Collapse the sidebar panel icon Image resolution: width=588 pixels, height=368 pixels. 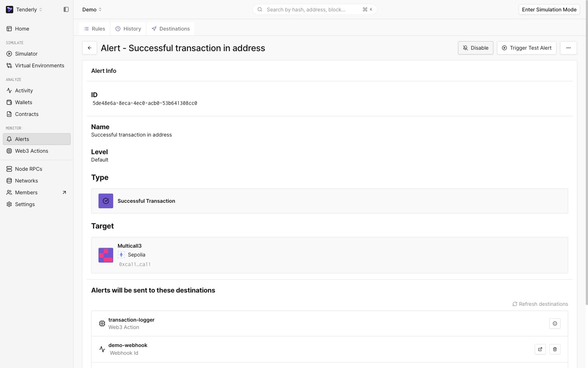coord(66,10)
